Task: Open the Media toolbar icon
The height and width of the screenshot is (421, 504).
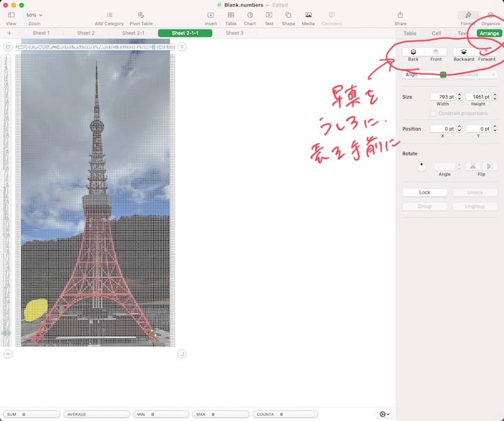Action: (308, 14)
